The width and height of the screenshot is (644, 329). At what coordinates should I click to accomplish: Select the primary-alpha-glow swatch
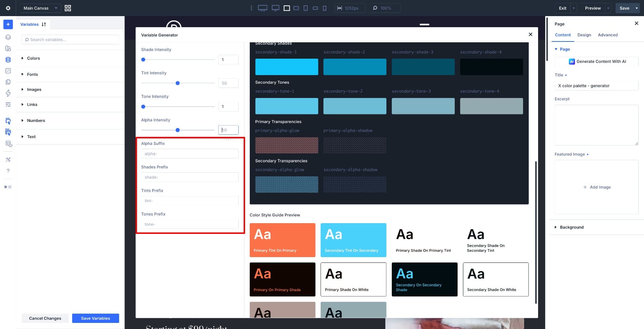287,145
